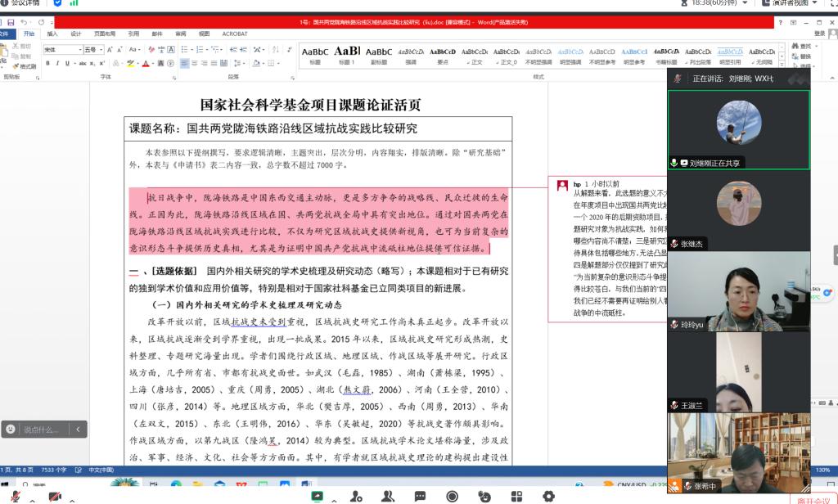The image size is (838, 504).
Task: Click the red font color button
Action: point(146,63)
